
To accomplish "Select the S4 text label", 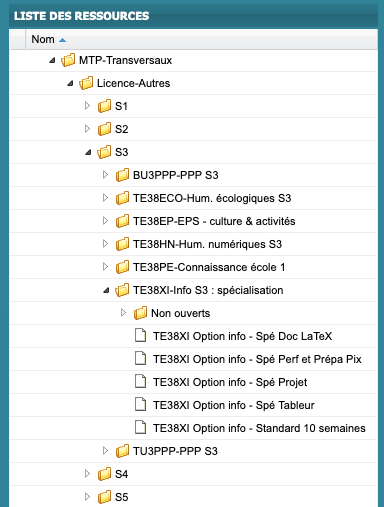I will point(122,474).
